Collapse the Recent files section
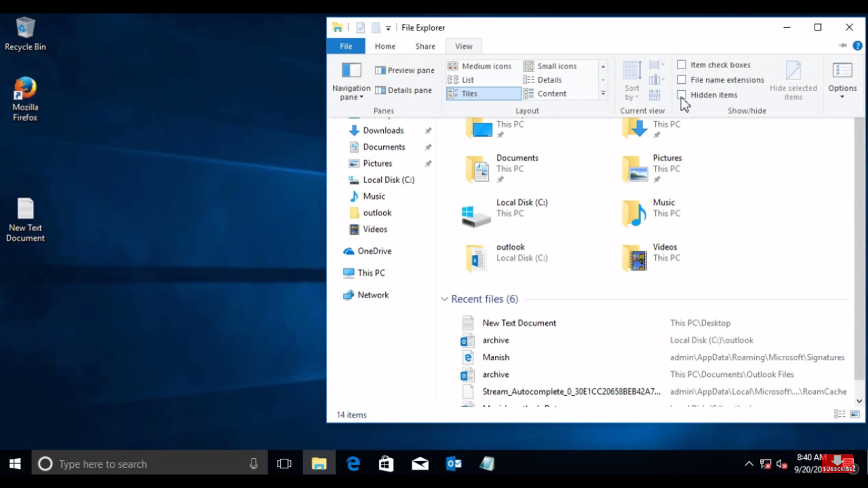 coord(444,299)
